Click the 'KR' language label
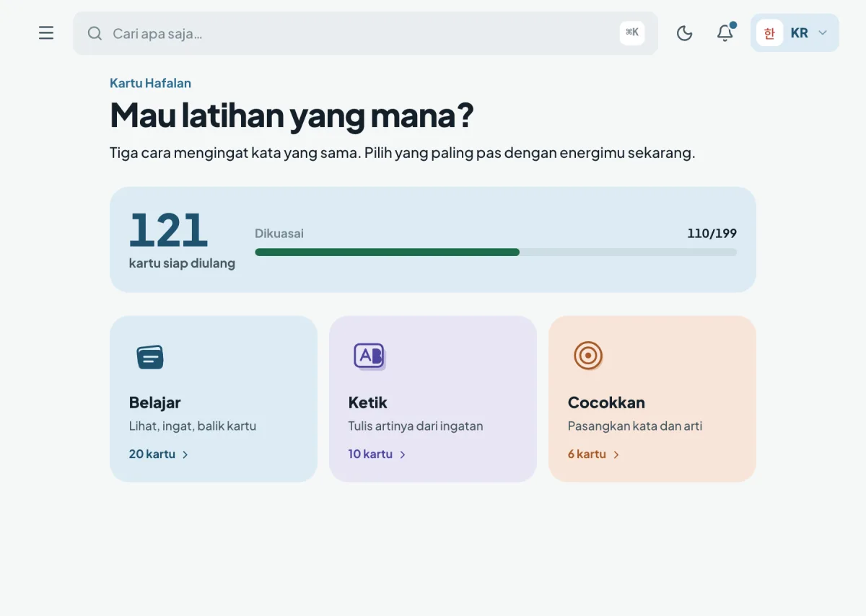The width and height of the screenshot is (866, 616). [x=799, y=33]
